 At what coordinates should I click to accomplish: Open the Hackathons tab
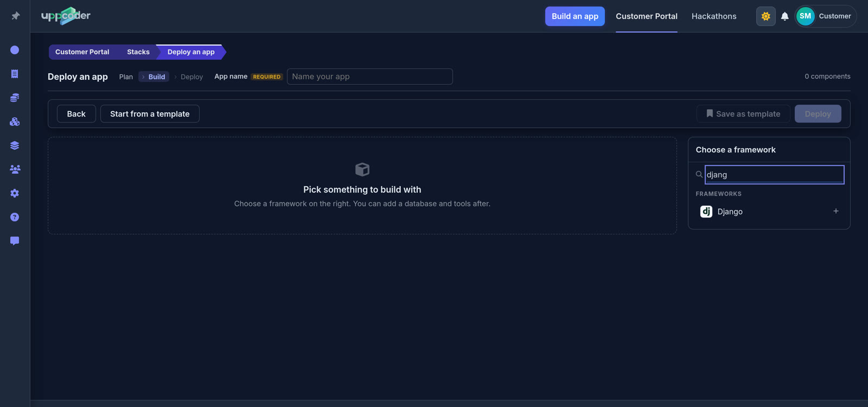(x=714, y=16)
